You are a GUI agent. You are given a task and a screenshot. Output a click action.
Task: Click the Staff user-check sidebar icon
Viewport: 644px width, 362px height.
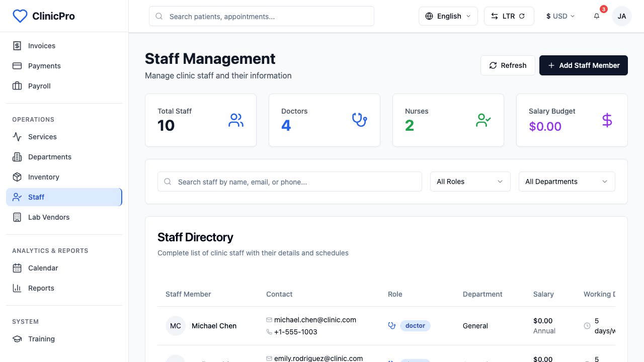tap(17, 197)
